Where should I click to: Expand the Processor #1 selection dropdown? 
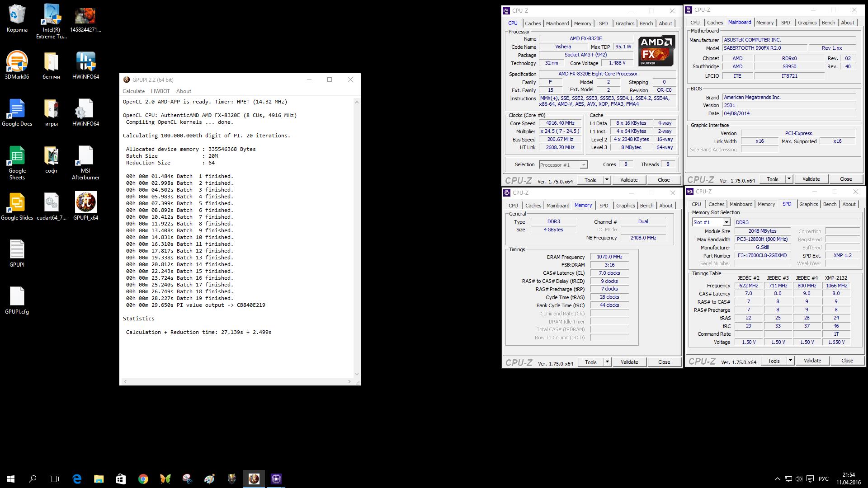pos(583,165)
